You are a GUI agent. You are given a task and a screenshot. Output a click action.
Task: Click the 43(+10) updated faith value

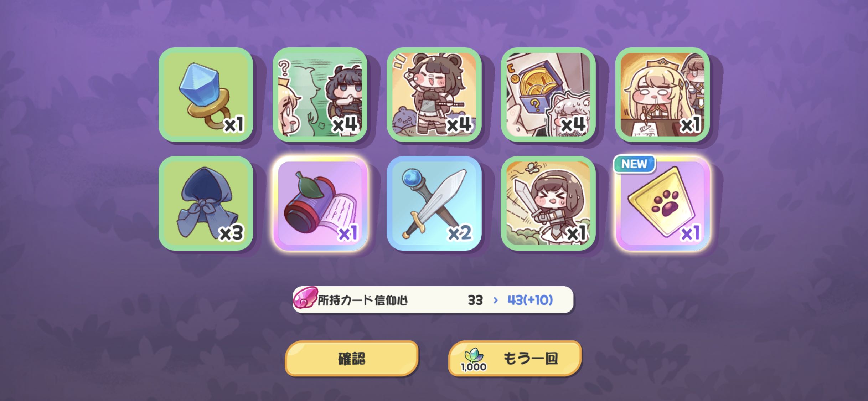pyautogui.click(x=530, y=300)
